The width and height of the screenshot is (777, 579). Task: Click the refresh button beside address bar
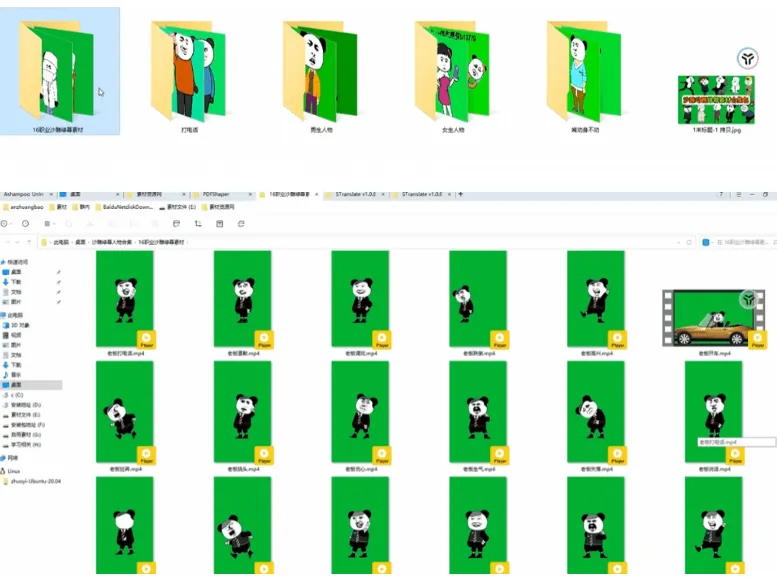(x=689, y=242)
